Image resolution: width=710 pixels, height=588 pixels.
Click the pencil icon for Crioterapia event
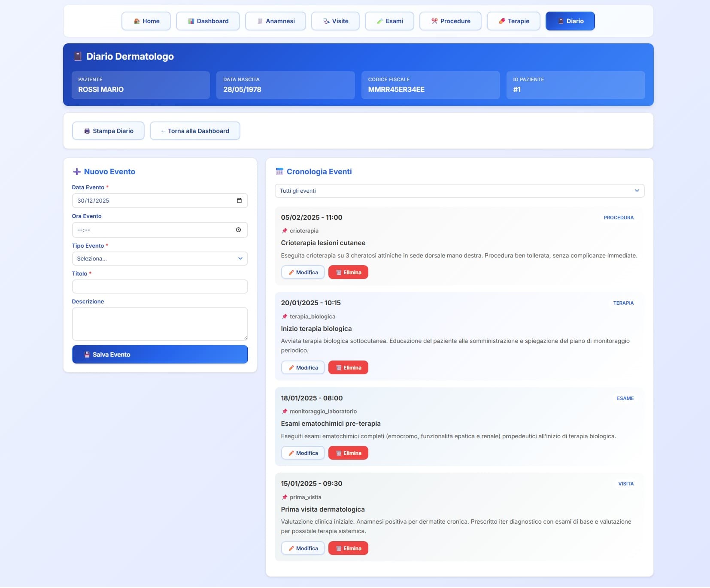click(x=291, y=273)
